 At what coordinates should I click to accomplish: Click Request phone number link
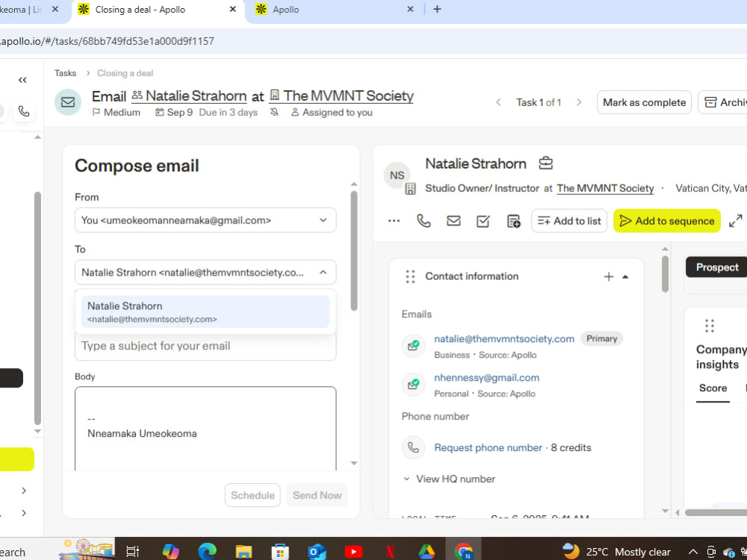tap(488, 447)
